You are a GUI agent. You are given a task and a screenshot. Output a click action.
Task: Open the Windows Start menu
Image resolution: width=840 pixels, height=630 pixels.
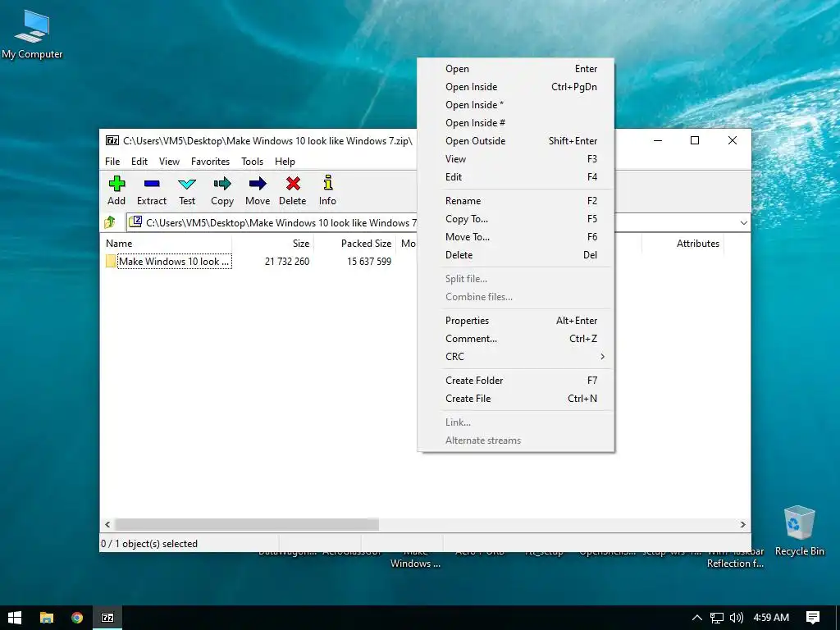pyautogui.click(x=15, y=618)
